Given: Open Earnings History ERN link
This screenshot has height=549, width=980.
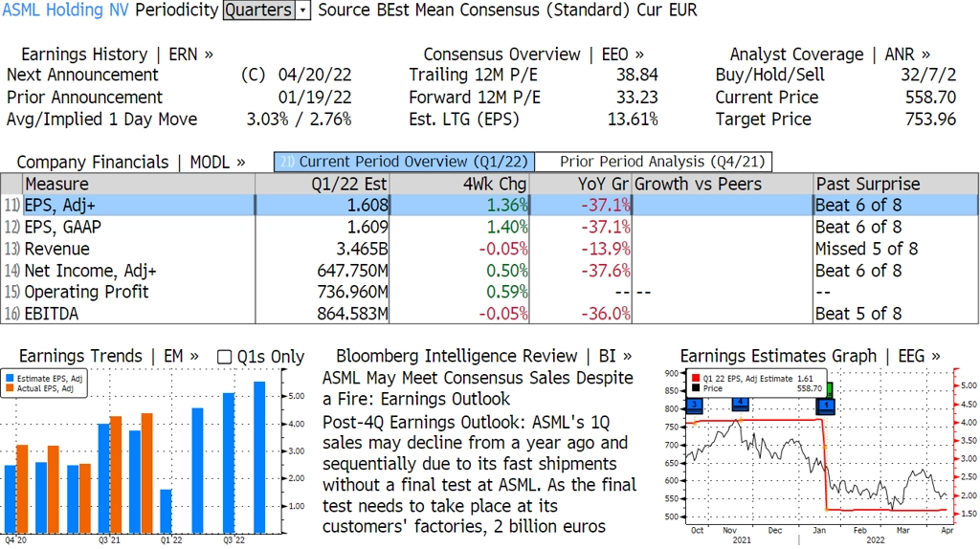Looking at the screenshot, I should click(x=117, y=55).
